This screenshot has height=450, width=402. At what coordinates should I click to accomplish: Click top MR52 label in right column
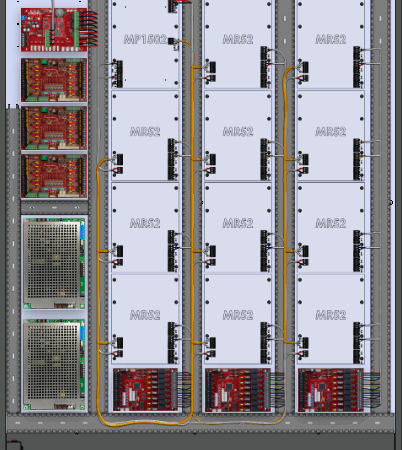pos(331,40)
